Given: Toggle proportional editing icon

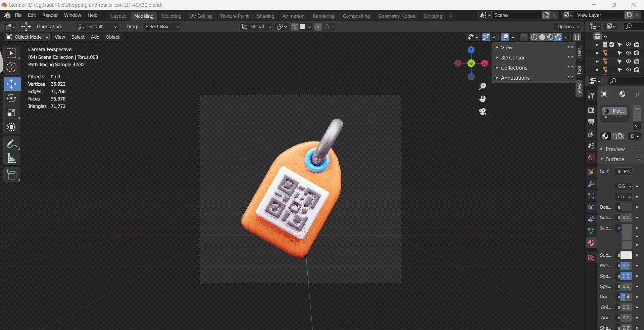Looking at the screenshot, I should (318, 27).
